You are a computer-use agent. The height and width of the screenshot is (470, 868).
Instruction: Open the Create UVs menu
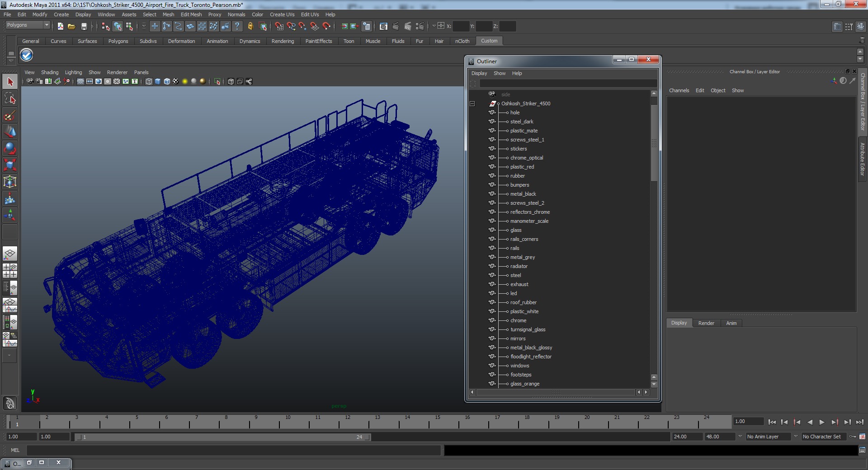tap(282, 14)
